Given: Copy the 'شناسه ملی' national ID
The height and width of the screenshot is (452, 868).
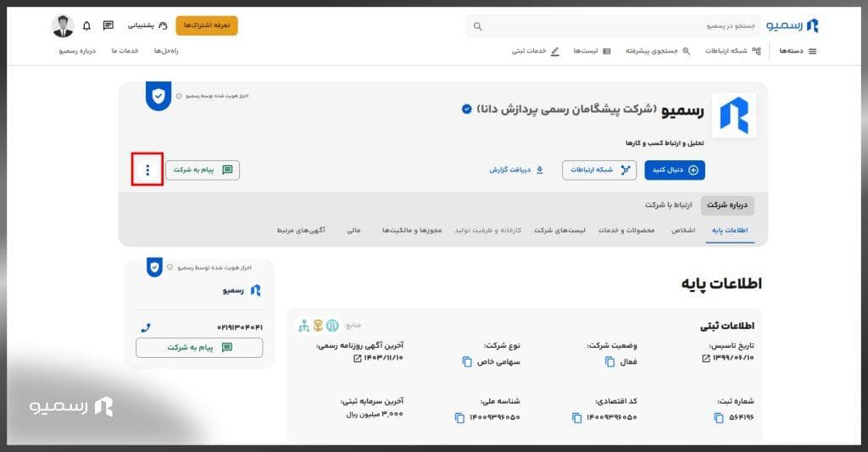Looking at the screenshot, I should coord(459,418).
